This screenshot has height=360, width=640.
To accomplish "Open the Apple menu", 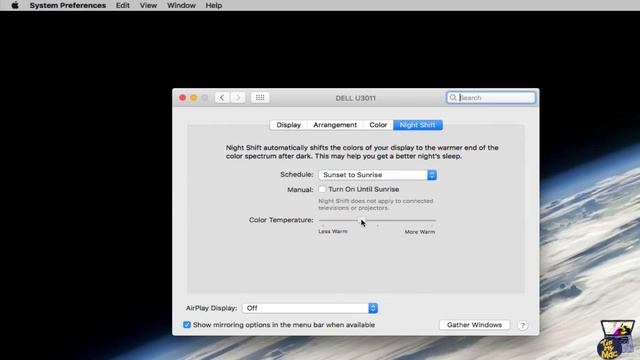I will [x=15, y=5].
